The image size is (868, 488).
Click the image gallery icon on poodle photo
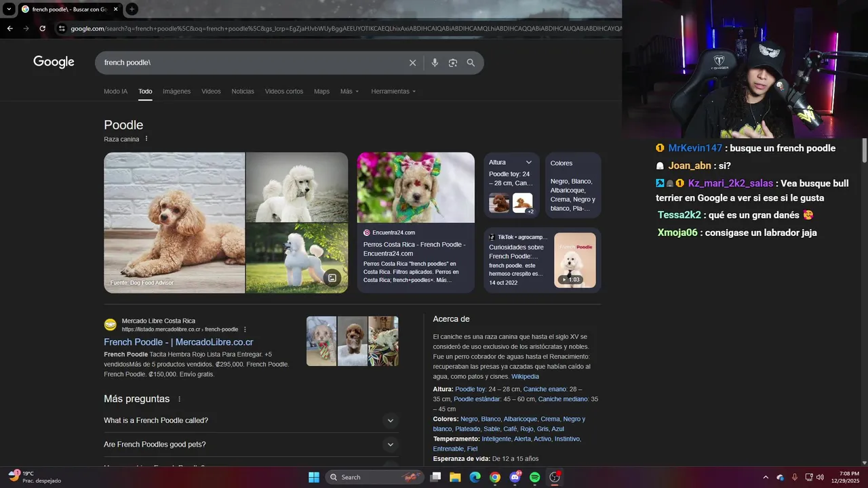pos(332,278)
